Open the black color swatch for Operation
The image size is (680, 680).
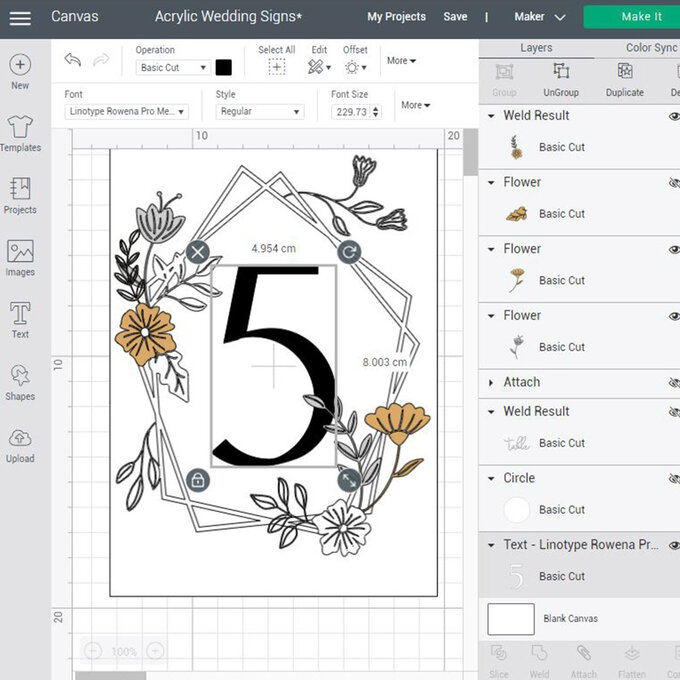point(224,67)
